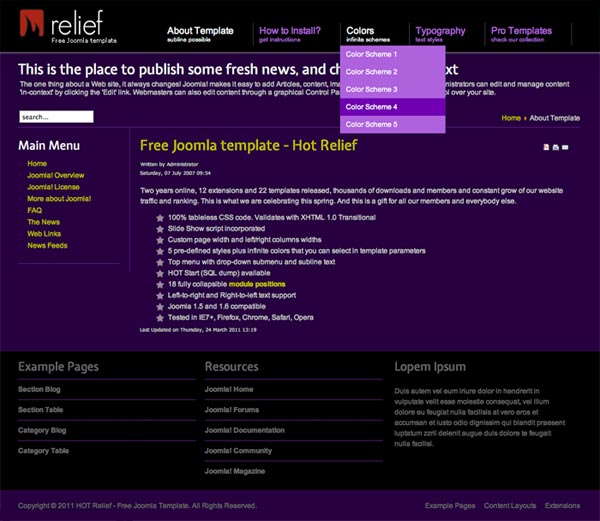Select Color Scheme 2 from dropdown
Screen dimensions: 600x521
pos(393,72)
